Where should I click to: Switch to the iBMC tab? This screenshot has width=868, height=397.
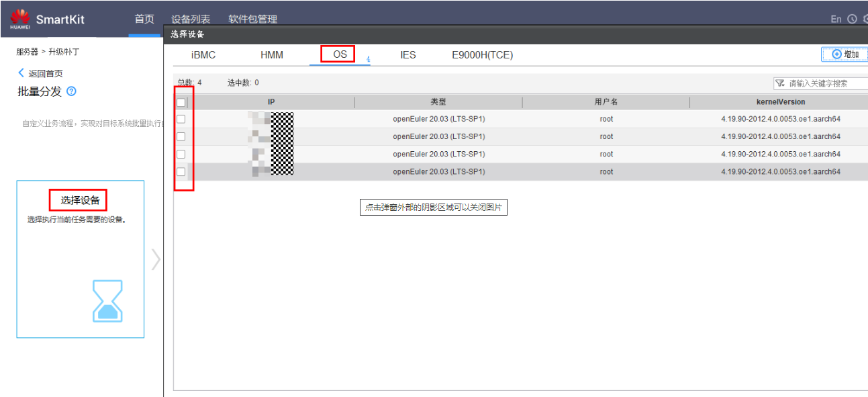(x=203, y=55)
